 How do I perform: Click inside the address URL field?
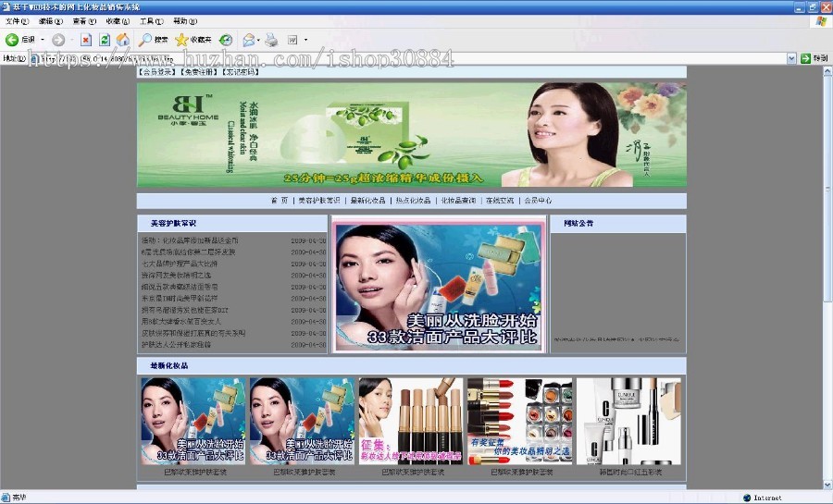pos(406,58)
